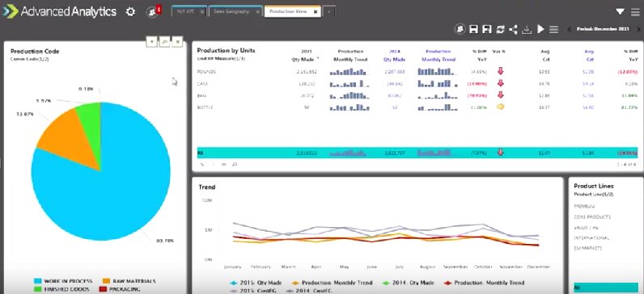The width and height of the screenshot is (644, 294).
Task: Select the BOTTLE row label
Action: pyautogui.click(x=205, y=107)
